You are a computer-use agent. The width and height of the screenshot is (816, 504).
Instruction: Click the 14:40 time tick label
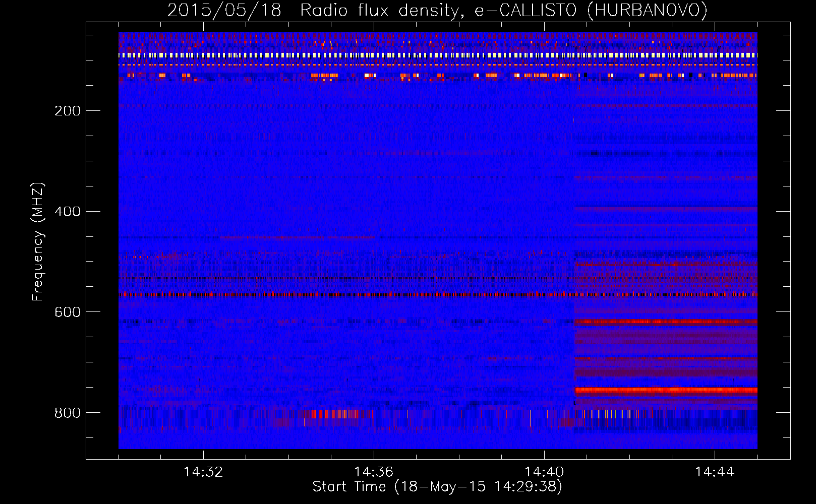544,472
